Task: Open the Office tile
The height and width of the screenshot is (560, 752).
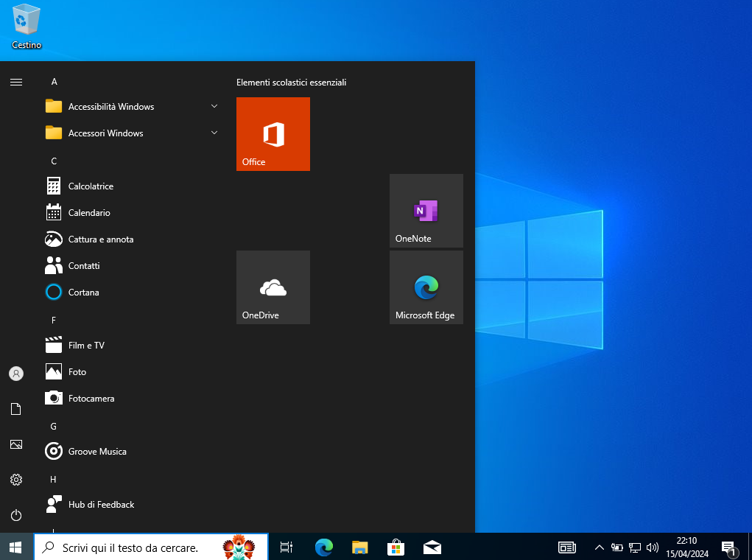Action: 273,134
